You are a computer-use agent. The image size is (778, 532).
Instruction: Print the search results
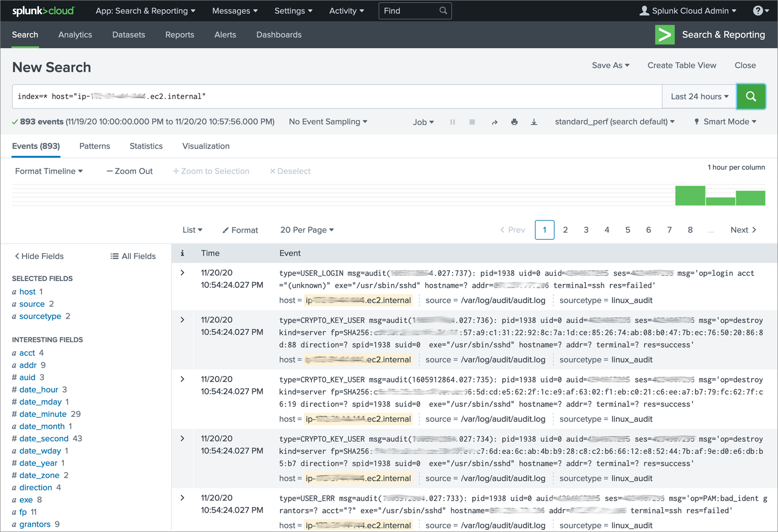(x=514, y=122)
